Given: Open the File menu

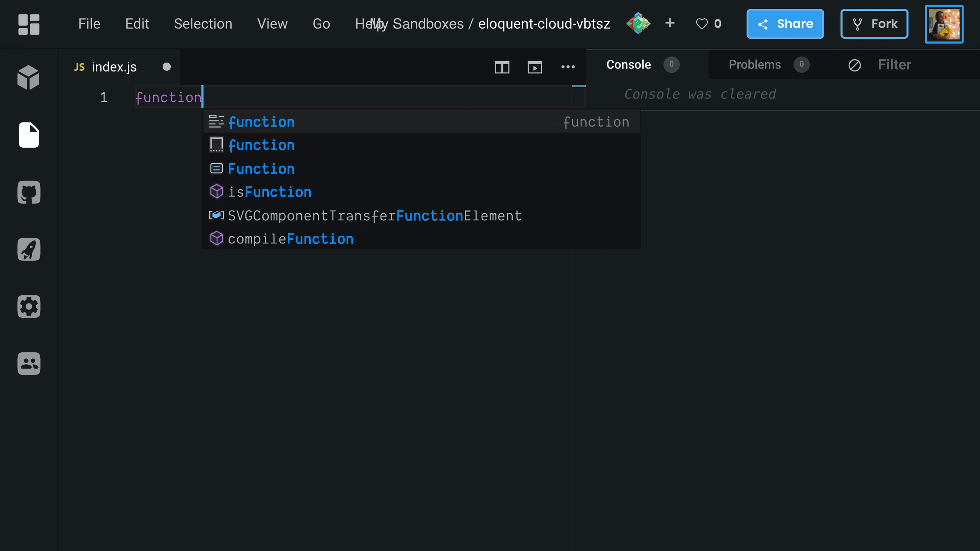Looking at the screenshot, I should [x=89, y=24].
